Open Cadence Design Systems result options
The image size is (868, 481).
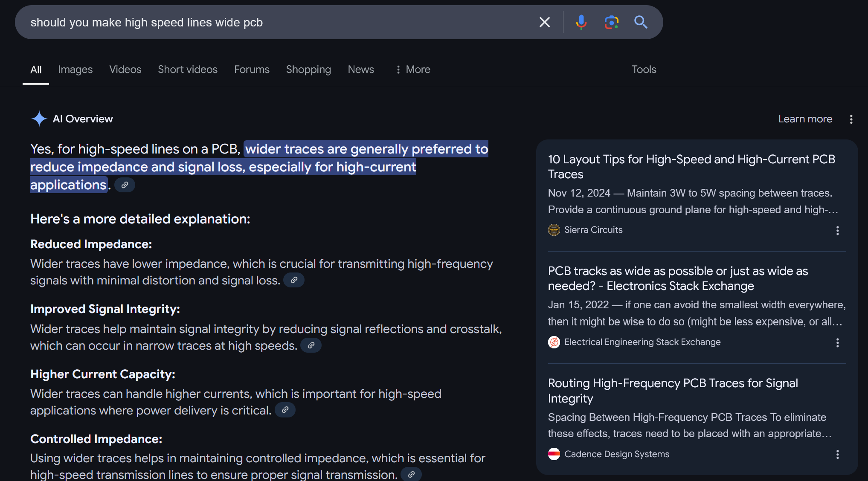[837, 455]
